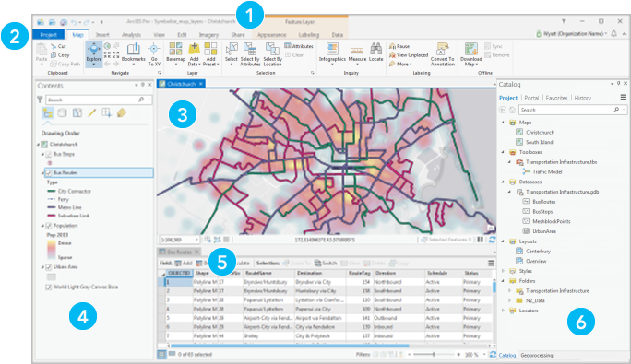
Task: Click Pause labeling button
Action: [x=399, y=46]
